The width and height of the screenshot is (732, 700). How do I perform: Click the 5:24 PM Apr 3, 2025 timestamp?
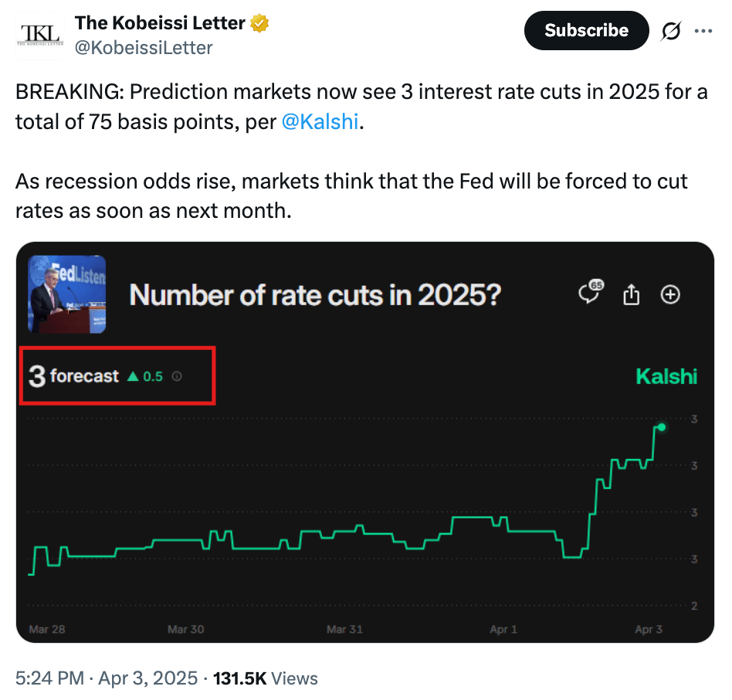point(105,678)
